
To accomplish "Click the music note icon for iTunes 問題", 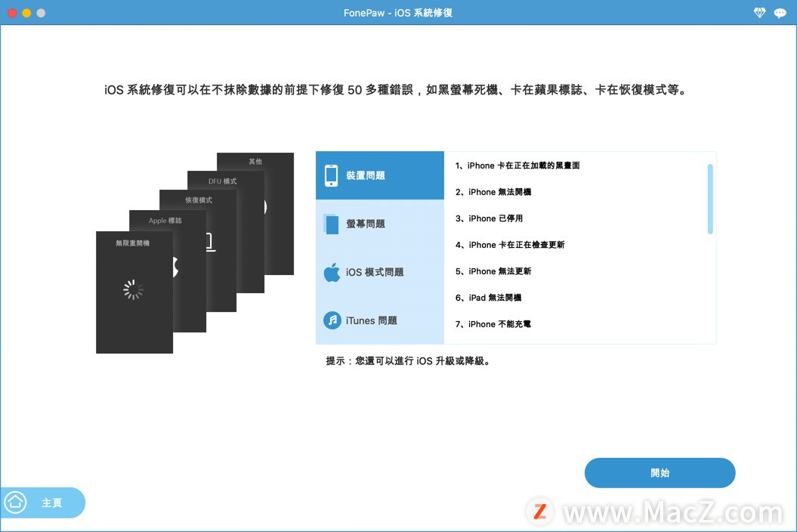I will coord(332,320).
